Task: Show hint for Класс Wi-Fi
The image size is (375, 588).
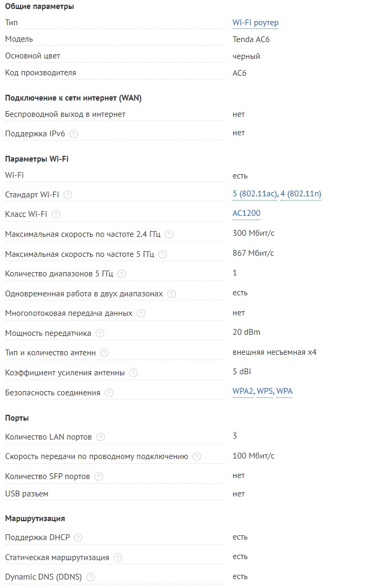Action: [56, 214]
